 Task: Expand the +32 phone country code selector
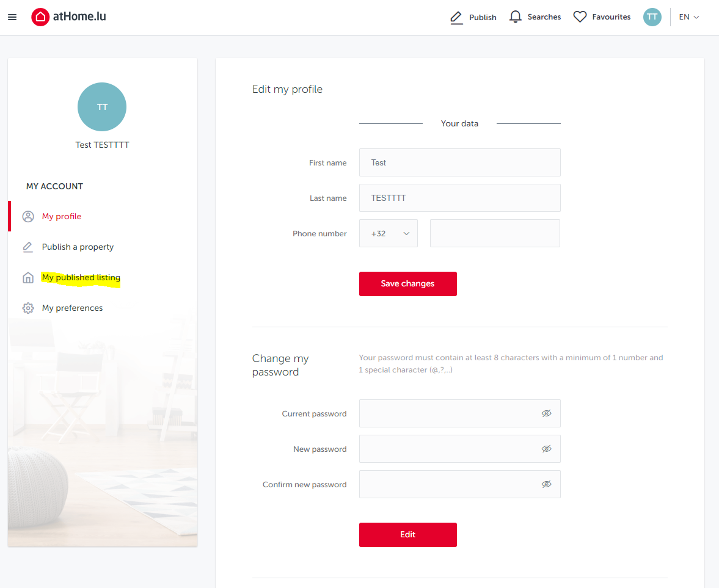tap(389, 233)
